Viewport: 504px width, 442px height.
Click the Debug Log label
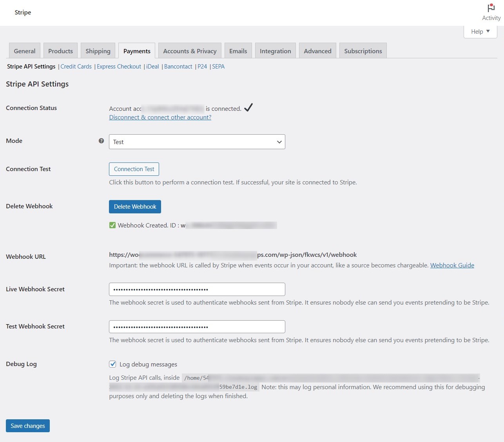pyautogui.click(x=21, y=364)
